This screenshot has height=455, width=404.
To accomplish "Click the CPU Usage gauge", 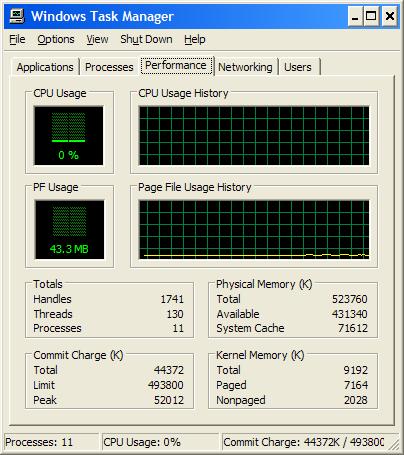I will (68, 135).
